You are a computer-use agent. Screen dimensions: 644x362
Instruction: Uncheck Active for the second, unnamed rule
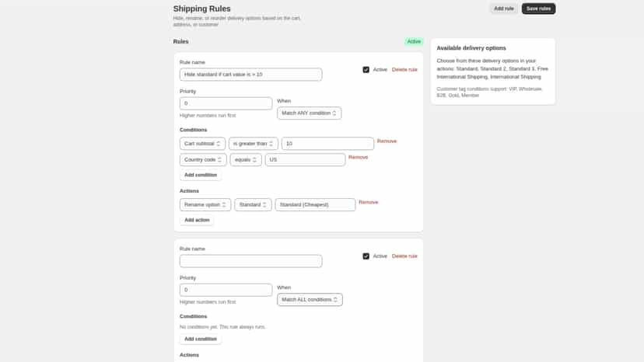pyautogui.click(x=366, y=256)
